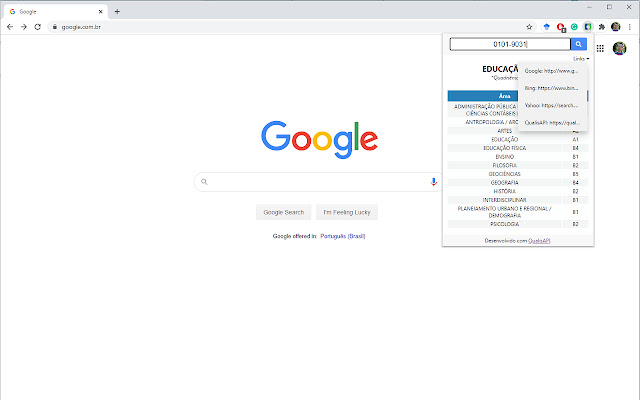Click the PSICOLOGIA area row
Image resolution: width=640 pixels, height=400 pixels.
(x=518, y=224)
